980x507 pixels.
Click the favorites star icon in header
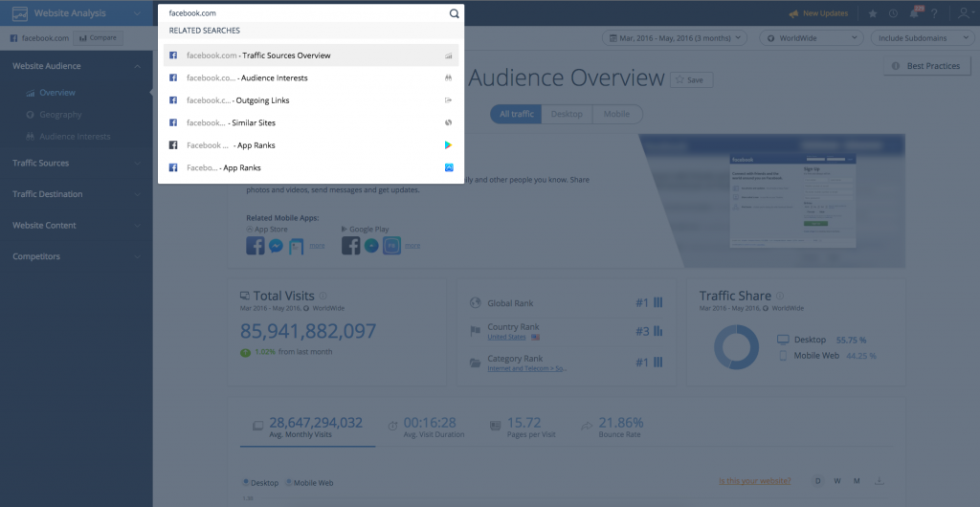(x=873, y=13)
